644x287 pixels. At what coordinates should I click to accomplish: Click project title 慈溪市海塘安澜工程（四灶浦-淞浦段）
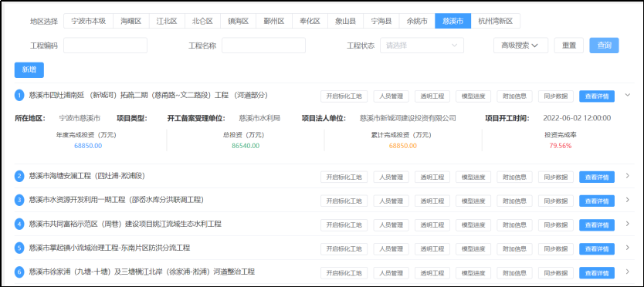coord(87,176)
